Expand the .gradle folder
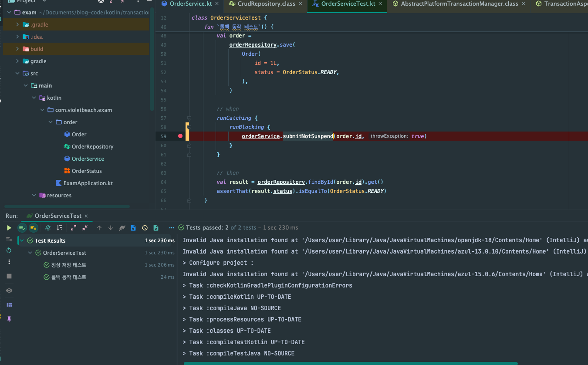This screenshot has height=365, width=588. point(17,24)
